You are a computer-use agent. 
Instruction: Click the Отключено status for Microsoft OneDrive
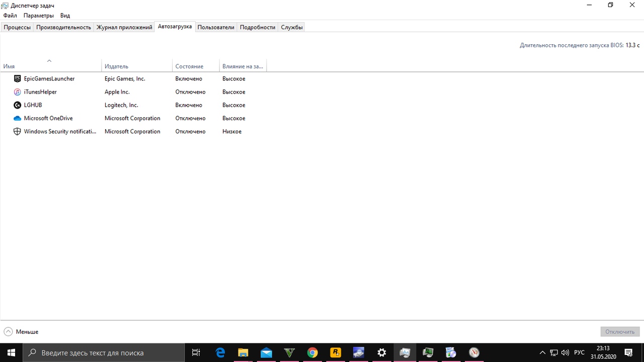tap(191, 118)
